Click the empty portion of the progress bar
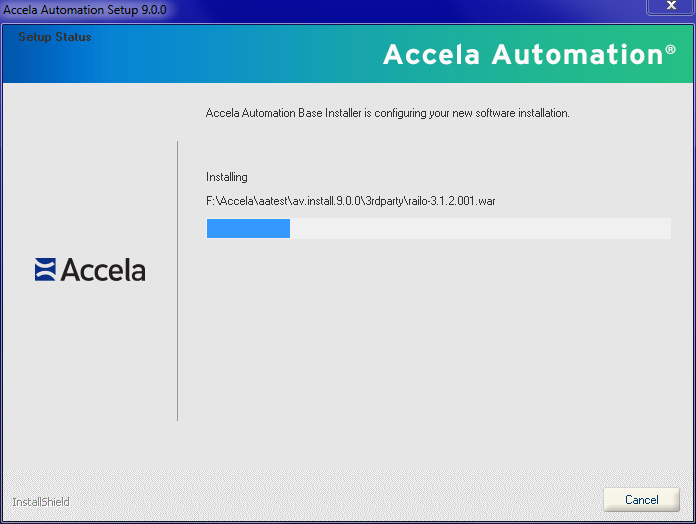This screenshot has width=696, height=524. [x=480, y=229]
